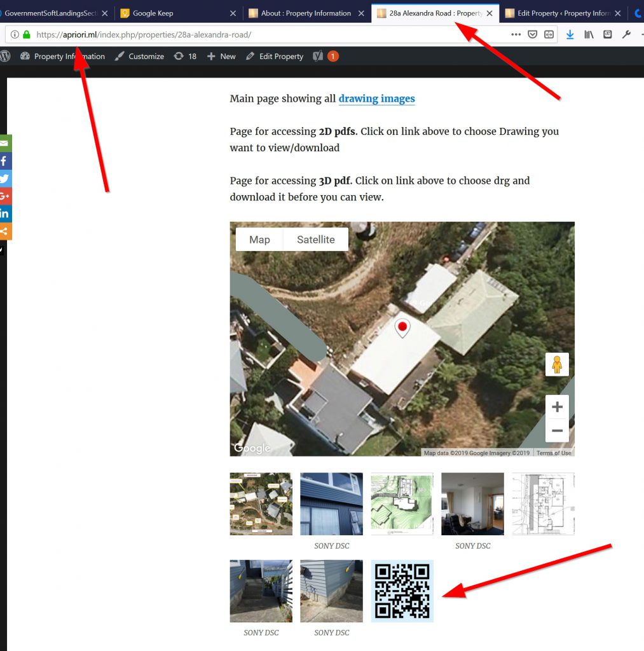Viewport: 644px width, 651px height.
Task: Switch map to Satellite view
Action: (x=315, y=240)
